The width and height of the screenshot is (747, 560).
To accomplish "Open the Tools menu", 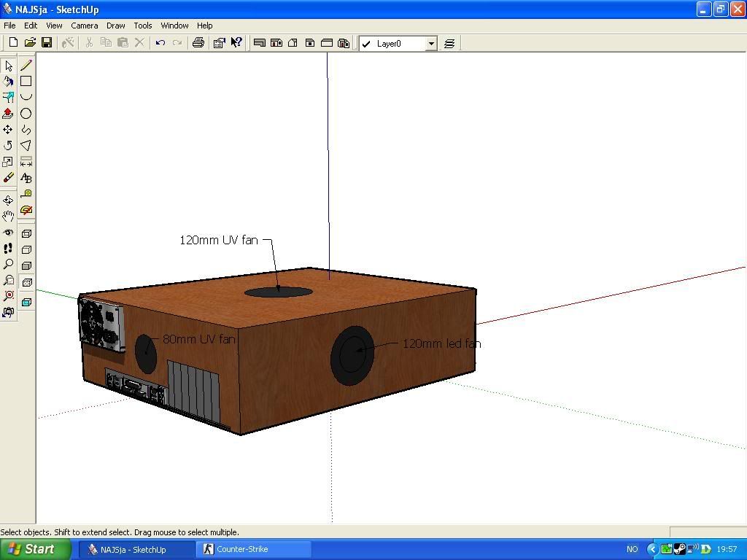I will click(143, 26).
